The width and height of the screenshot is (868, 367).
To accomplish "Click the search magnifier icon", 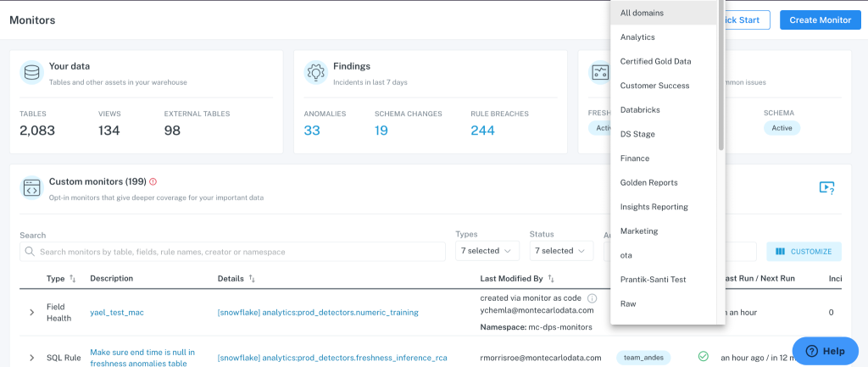I will 30,252.
